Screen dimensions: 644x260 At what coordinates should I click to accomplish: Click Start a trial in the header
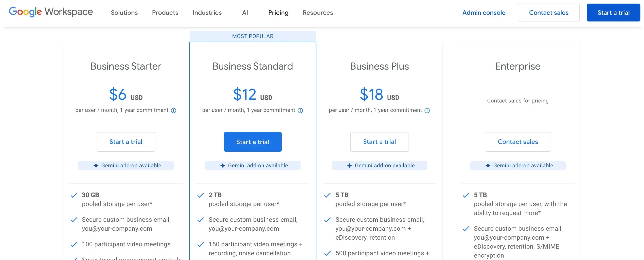tap(614, 13)
